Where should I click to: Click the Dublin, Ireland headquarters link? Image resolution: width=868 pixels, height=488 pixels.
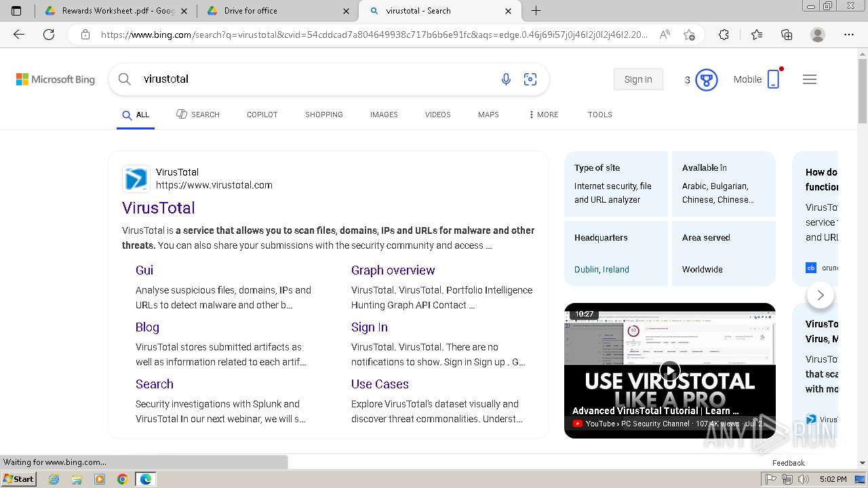click(x=601, y=269)
